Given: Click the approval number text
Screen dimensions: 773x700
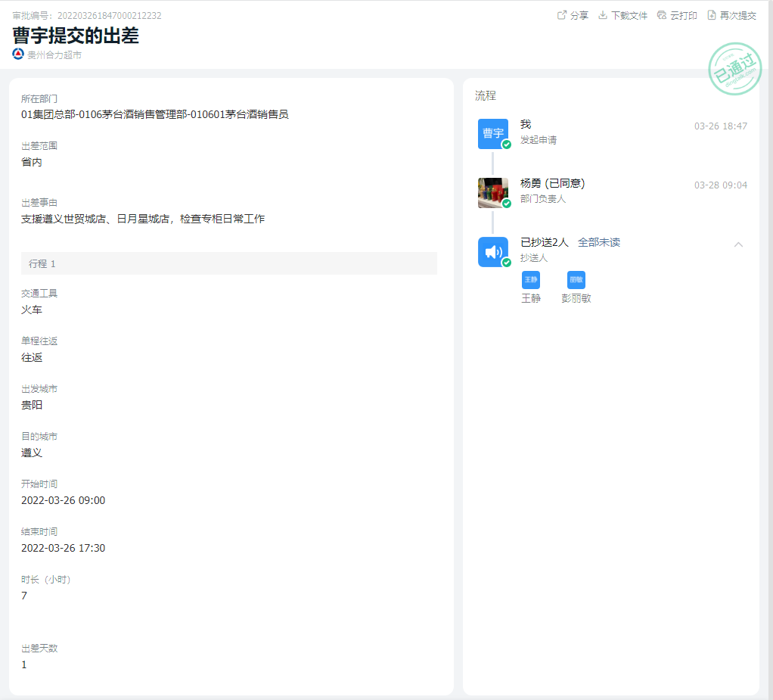Looking at the screenshot, I should 87,16.
